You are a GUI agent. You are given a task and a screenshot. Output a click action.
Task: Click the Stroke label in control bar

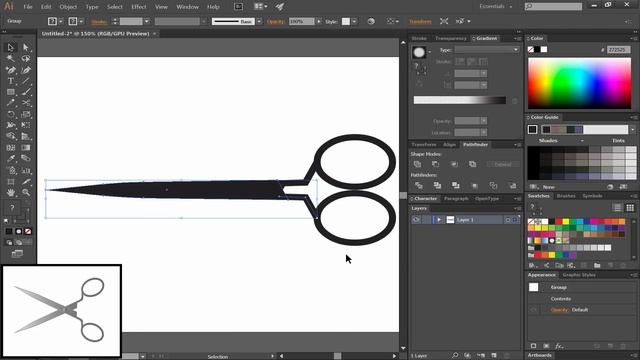point(99,22)
